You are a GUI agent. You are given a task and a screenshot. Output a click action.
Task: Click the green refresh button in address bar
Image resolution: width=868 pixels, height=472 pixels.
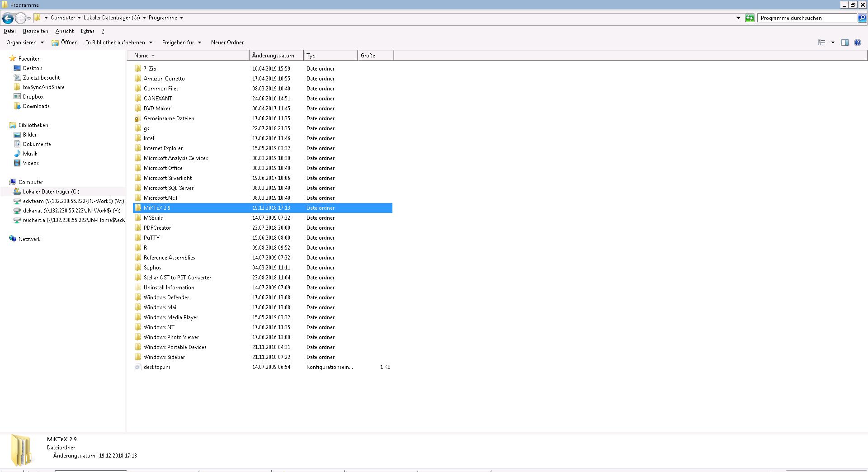point(750,18)
